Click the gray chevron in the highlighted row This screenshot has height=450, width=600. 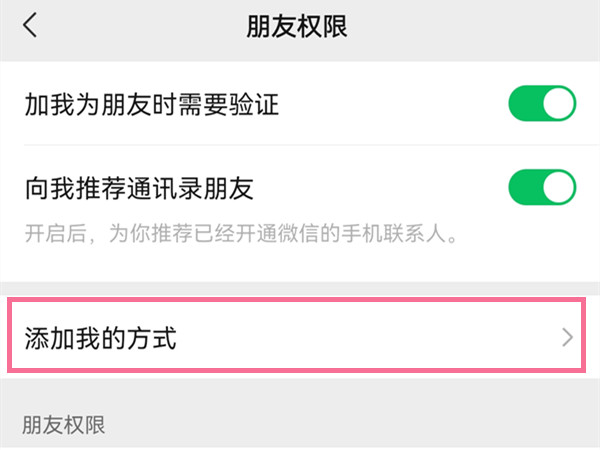point(567,338)
